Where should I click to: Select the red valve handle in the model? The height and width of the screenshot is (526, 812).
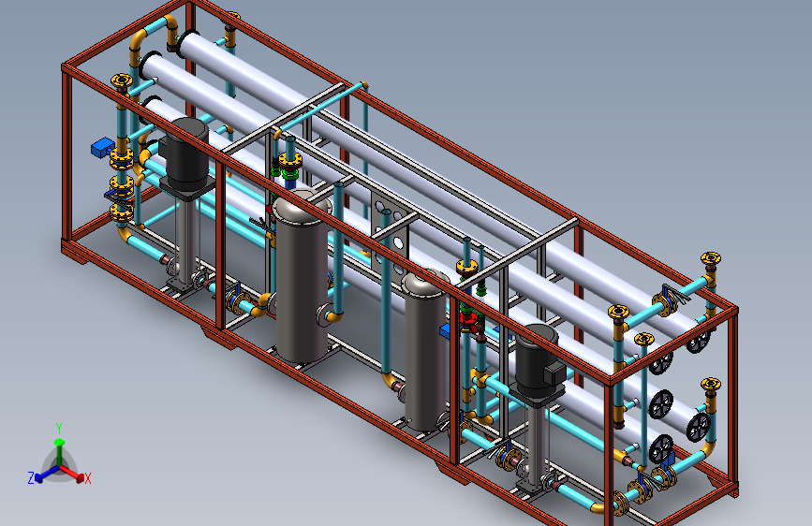(x=468, y=319)
